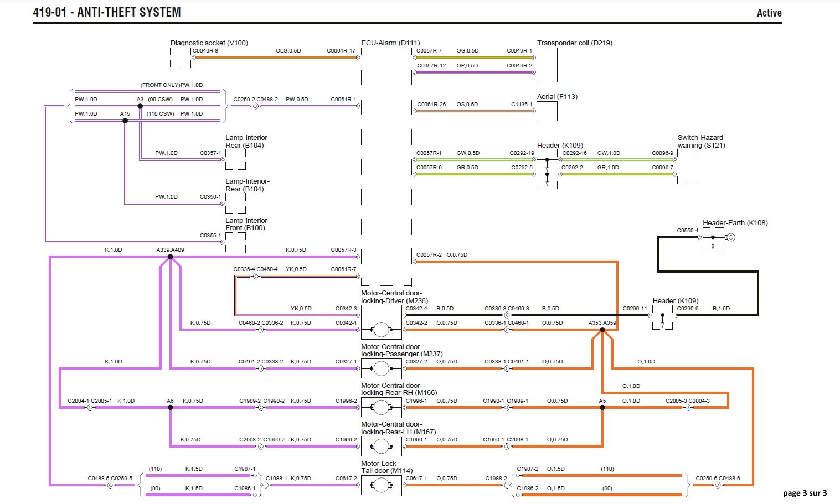Click the tail door lock motor symbol (M114)
The width and height of the screenshot is (840, 504).
(381, 485)
